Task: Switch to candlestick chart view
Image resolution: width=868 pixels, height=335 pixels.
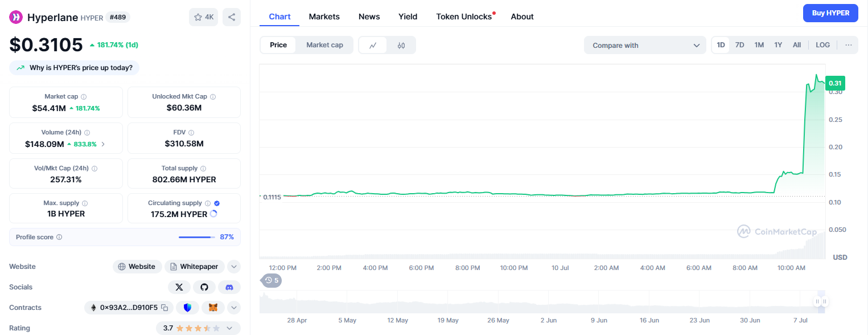Action: pyautogui.click(x=400, y=44)
